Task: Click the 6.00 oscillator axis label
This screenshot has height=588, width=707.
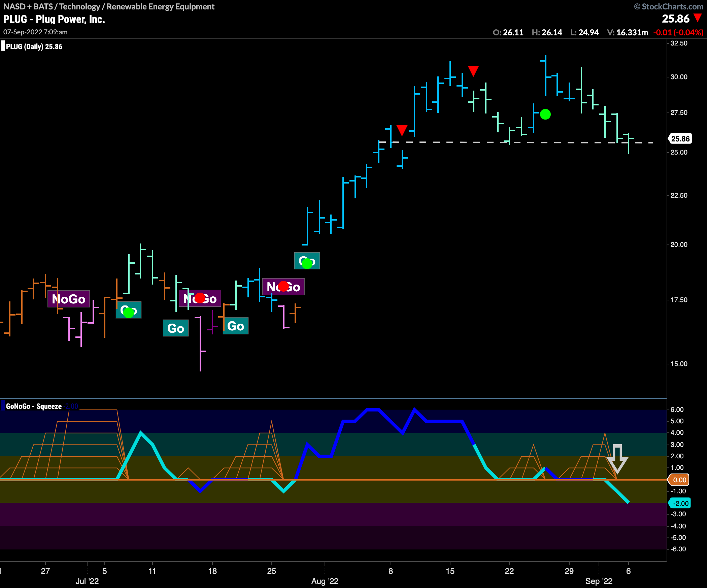Action: [x=677, y=410]
